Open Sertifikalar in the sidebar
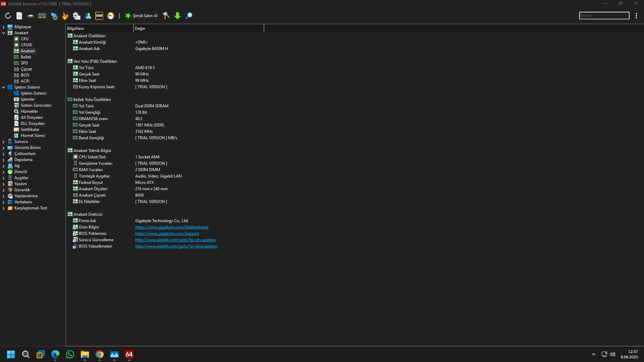The height and width of the screenshot is (362, 644). (30, 130)
